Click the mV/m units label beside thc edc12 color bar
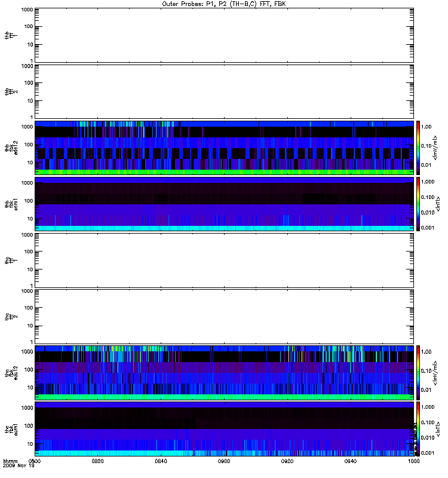This screenshot has width=448, height=478. click(x=435, y=373)
